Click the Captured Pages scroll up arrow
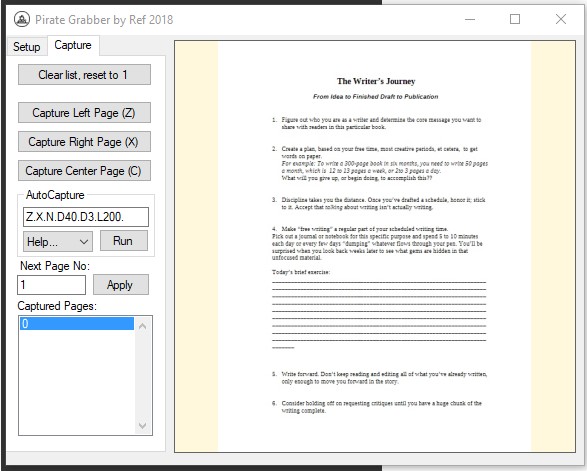587x471 pixels. (x=142, y=326)
